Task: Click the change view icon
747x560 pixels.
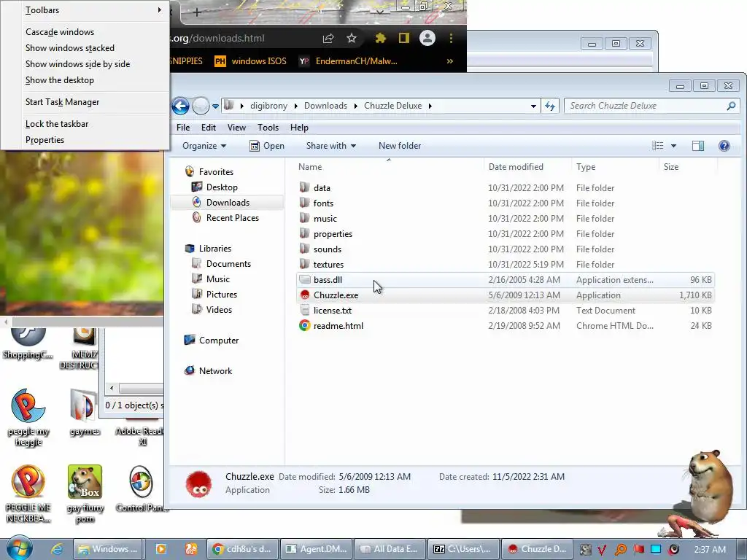Action: click(657, 146)
